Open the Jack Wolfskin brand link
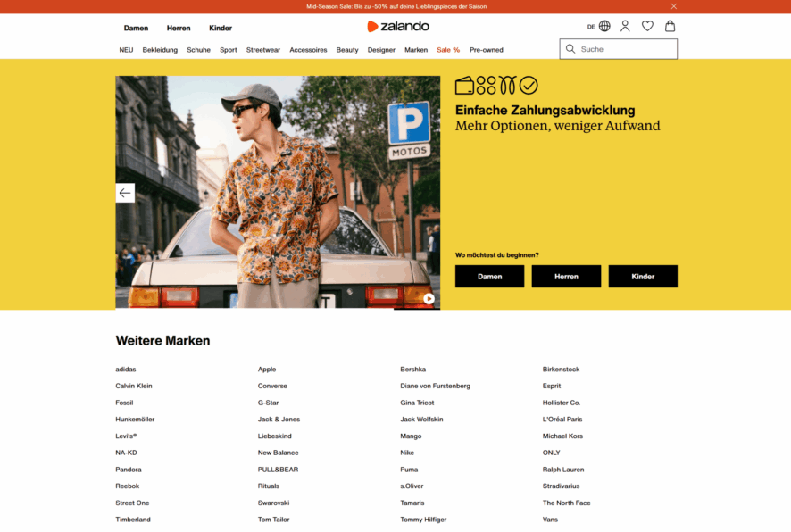 pyautogui.click(x=421, y=419)
